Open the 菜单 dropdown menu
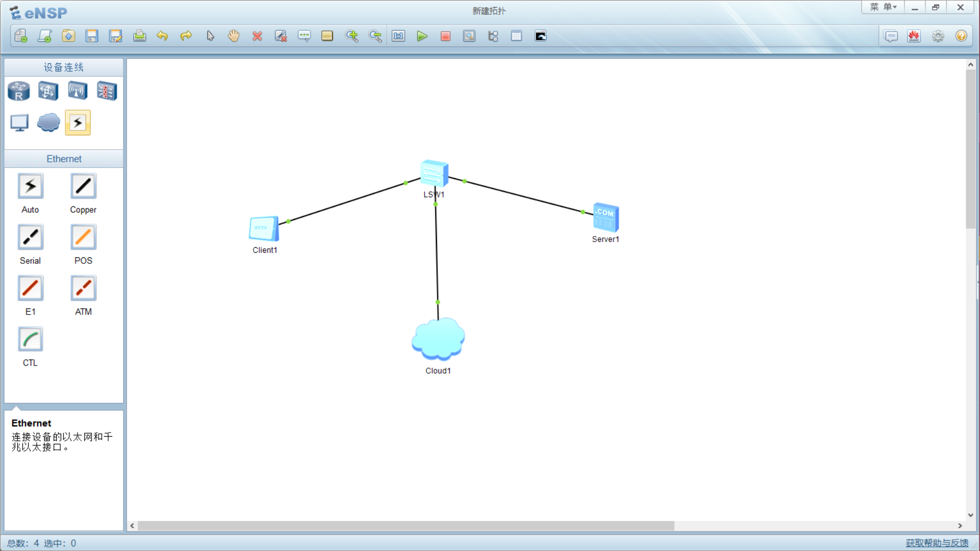This screenshot has height=551, width=980. pyautogui.click(x=883, y=7)
